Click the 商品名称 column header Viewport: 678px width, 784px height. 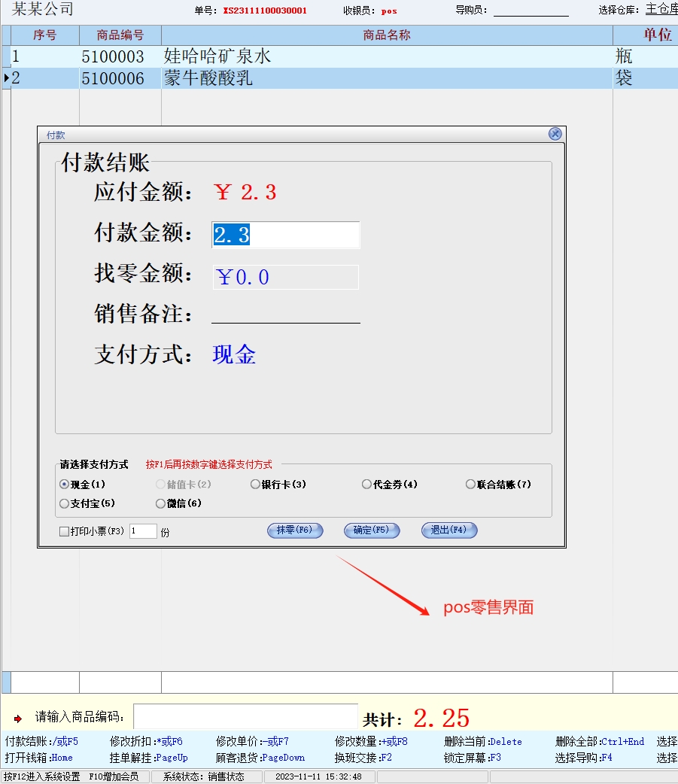pos(387,35)
